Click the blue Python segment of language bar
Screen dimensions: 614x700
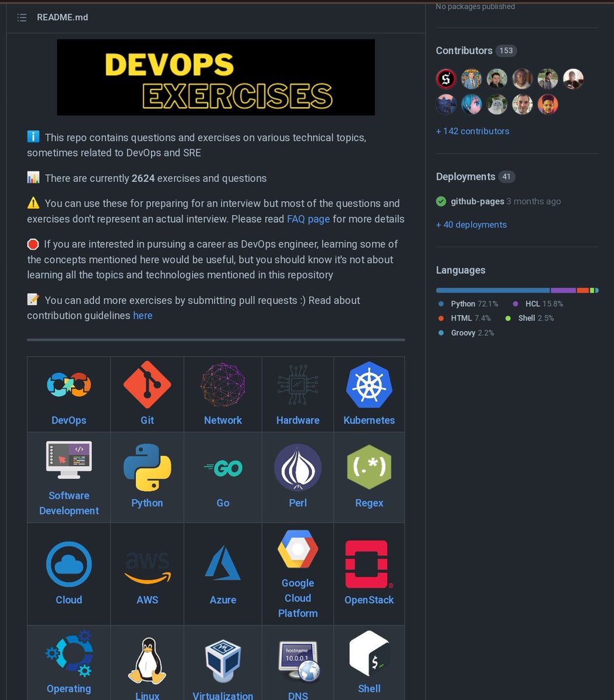click(x=493, y=290)
